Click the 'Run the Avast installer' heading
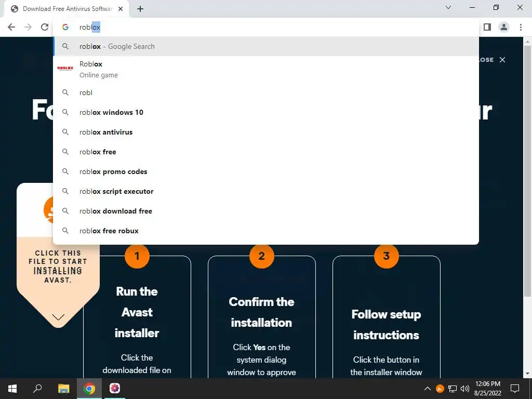Viewport: 532px width, 399px height. click(137, 312)
